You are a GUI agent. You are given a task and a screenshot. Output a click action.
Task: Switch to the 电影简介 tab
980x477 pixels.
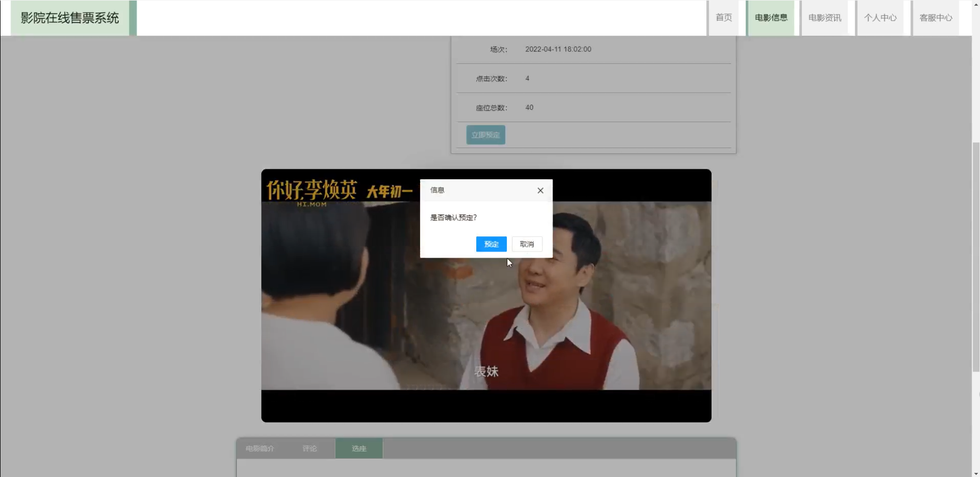tap(260, 448)
